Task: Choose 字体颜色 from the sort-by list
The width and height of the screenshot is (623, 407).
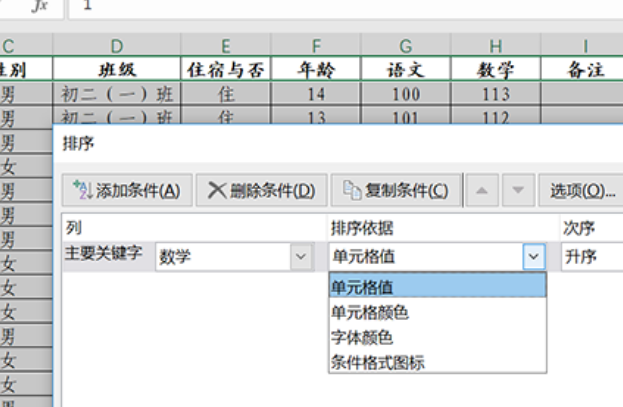Action: (x=437, y=337)
